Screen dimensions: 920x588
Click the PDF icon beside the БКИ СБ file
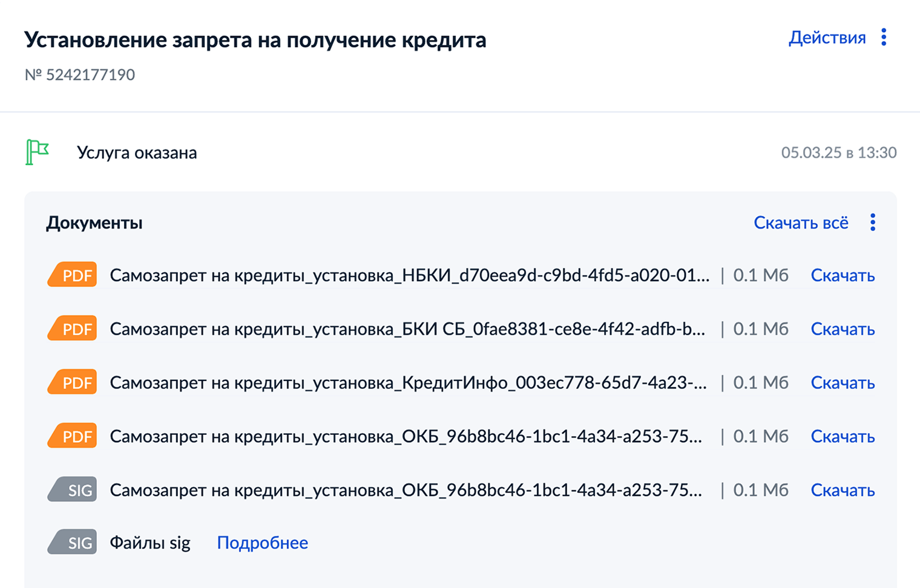pyautogui.click(x=71, y=328)
